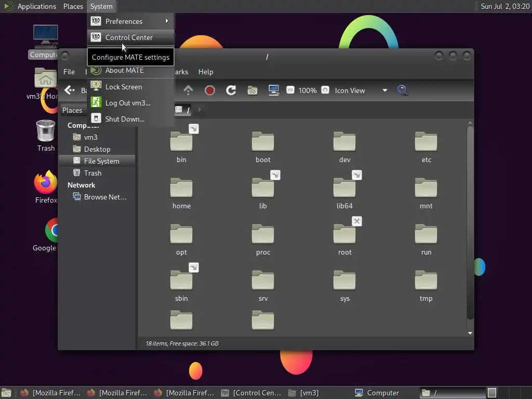Select Desktop in the sidebar
The height and width of the screenshot is (399, 532).
98,149
